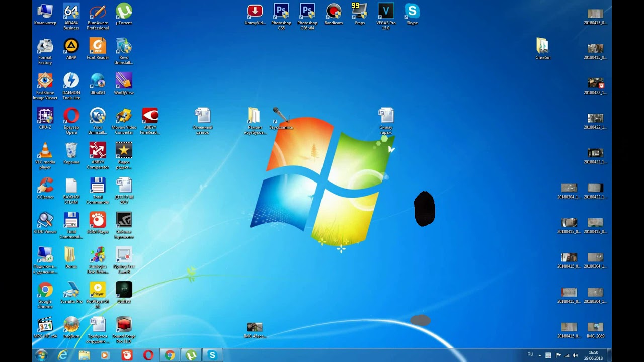Click the RU language indicator

530,354
